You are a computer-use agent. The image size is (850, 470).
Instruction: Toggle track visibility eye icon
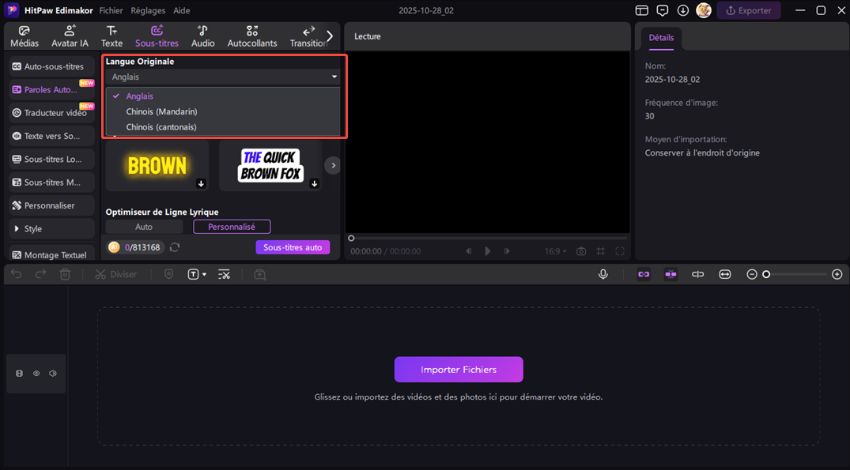[x=35, y=373]
